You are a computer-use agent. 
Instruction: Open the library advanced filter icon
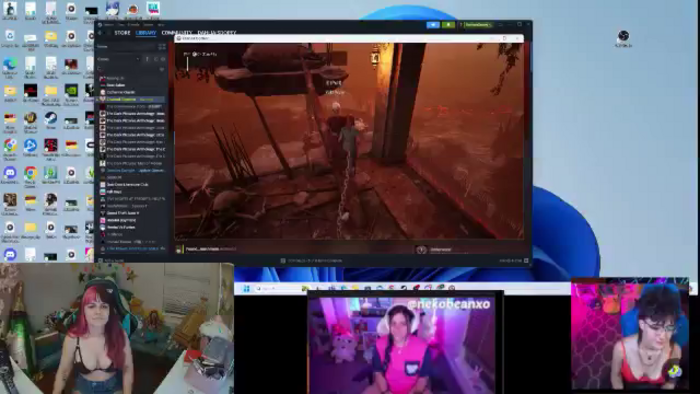(162, 69)
